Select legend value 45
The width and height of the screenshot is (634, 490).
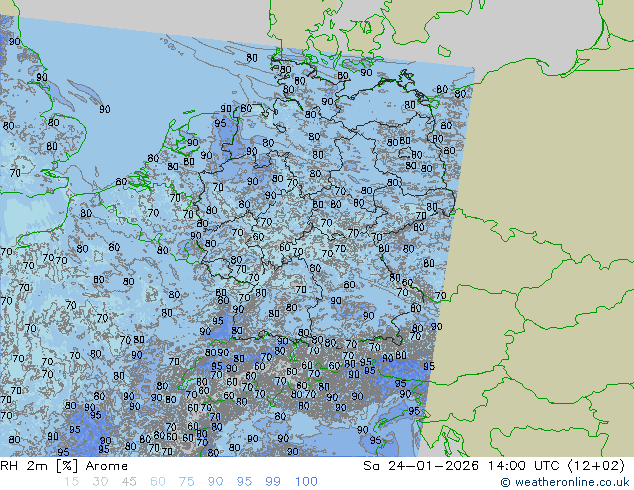129,482
